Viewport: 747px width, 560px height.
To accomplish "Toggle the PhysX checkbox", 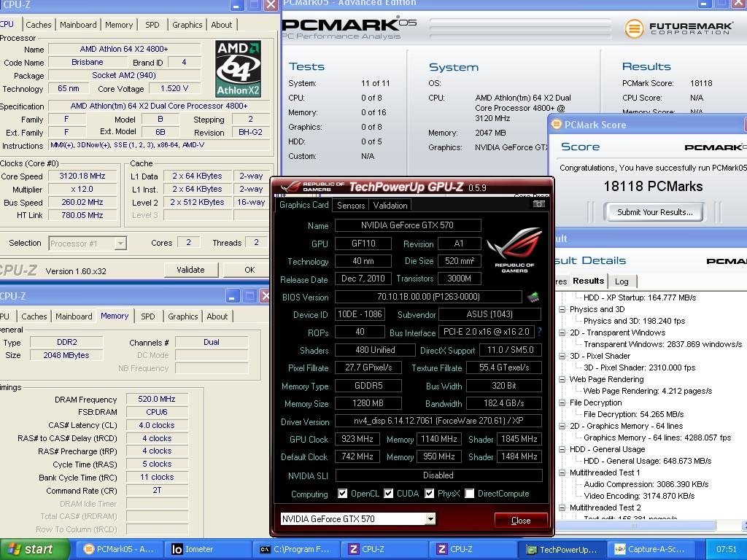I will (429, 494).
